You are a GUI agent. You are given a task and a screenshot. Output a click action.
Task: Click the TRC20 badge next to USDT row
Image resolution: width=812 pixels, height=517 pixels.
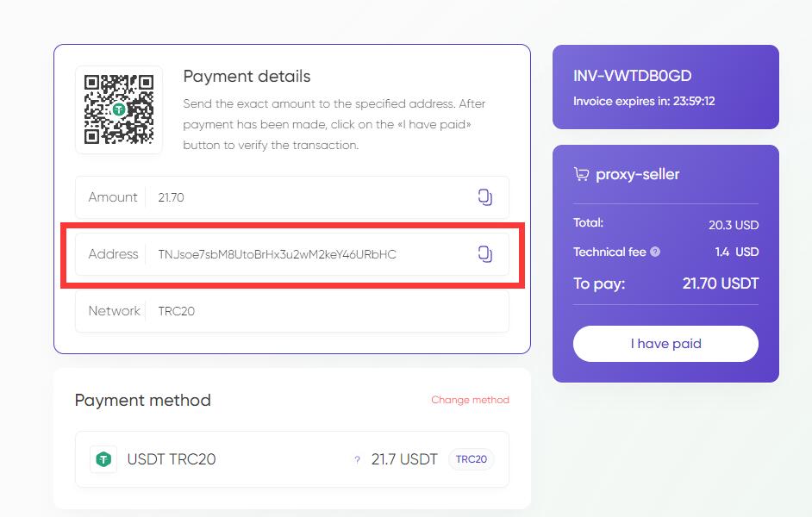(x=471, y=459)
